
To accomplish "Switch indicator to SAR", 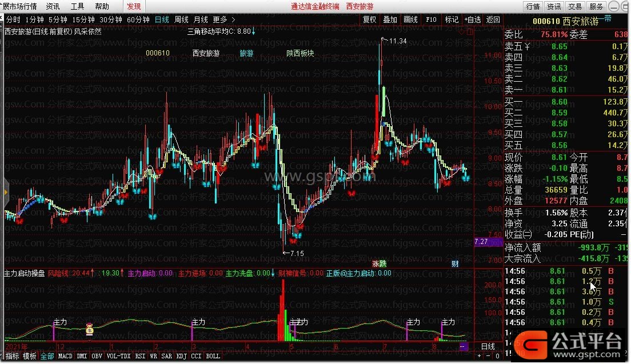I will (166, 356).
